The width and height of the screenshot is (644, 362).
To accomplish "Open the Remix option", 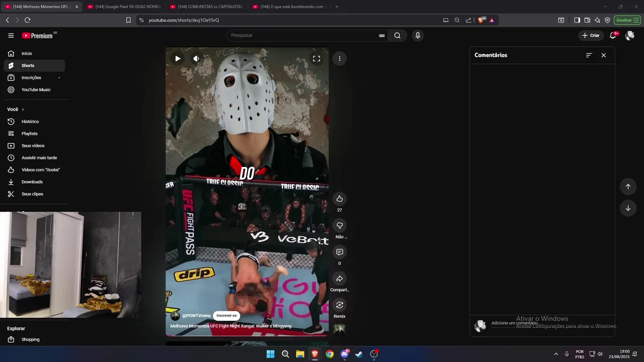I will pyautogui.click(x=340, y=305).
